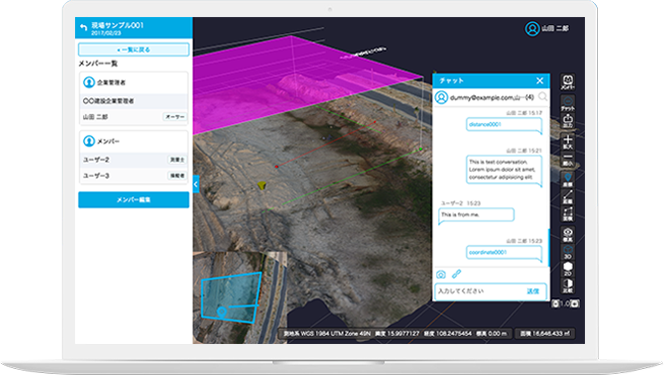Click the output export icon
This screenshot has width=664, height=375.
[567, 121]
